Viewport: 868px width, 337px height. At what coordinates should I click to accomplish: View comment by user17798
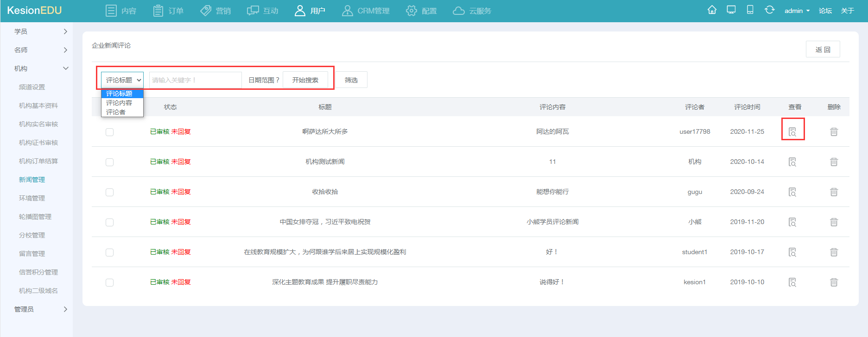792,132
